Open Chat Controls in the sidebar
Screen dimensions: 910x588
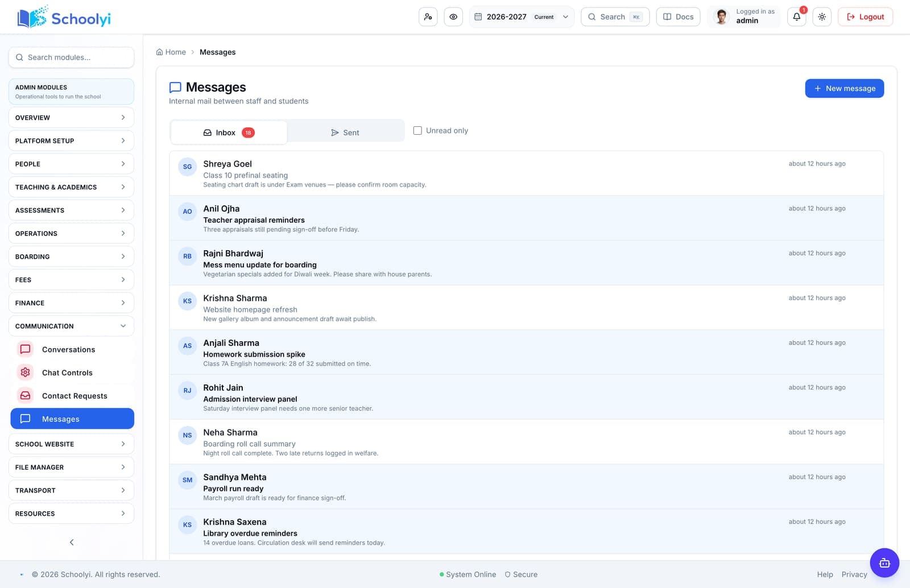click(72, 372)
